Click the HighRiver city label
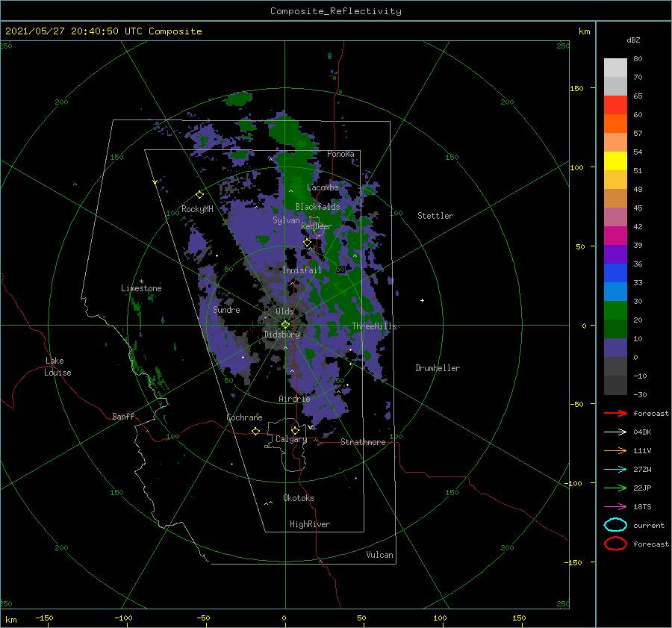The width and height of the screenshot is (672, 628). (x=310, y=524)
